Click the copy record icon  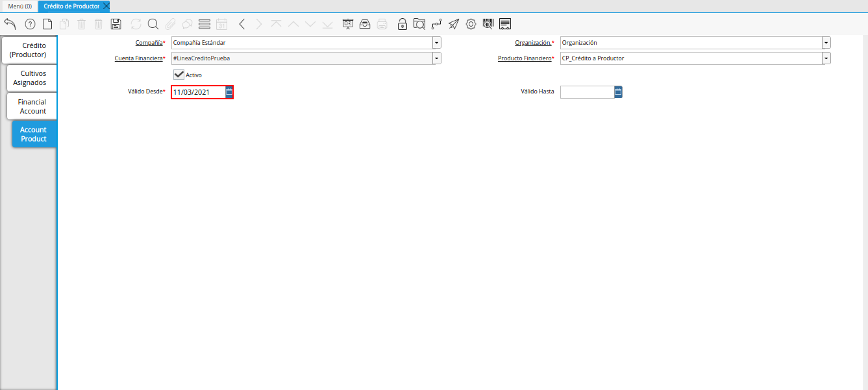tap(64, 24)
